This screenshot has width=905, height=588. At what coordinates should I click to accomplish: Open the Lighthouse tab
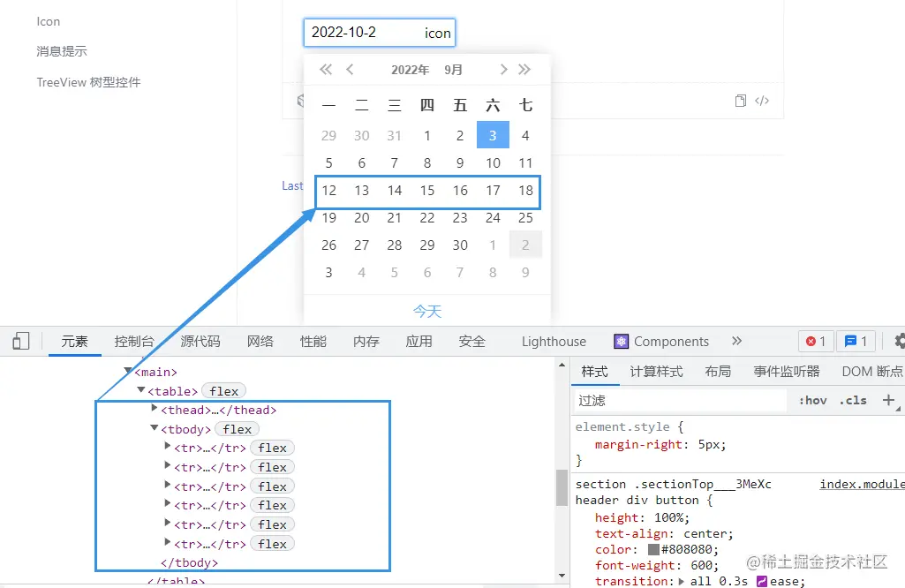[x=554, y=341]
